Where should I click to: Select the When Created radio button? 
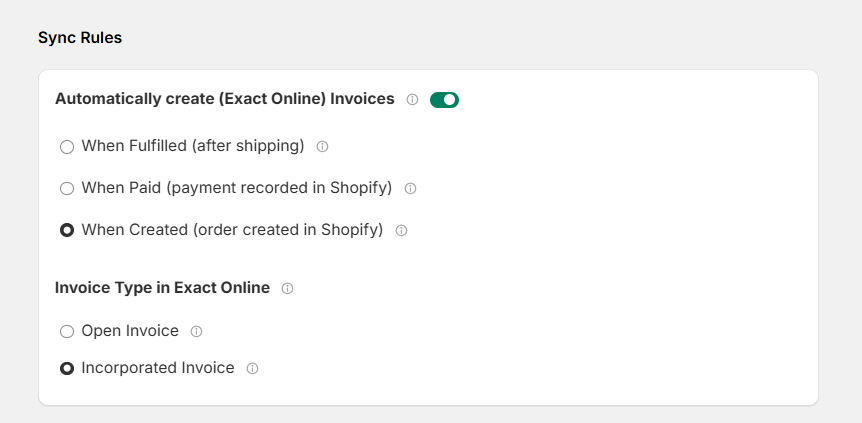[x=67, y=230]
